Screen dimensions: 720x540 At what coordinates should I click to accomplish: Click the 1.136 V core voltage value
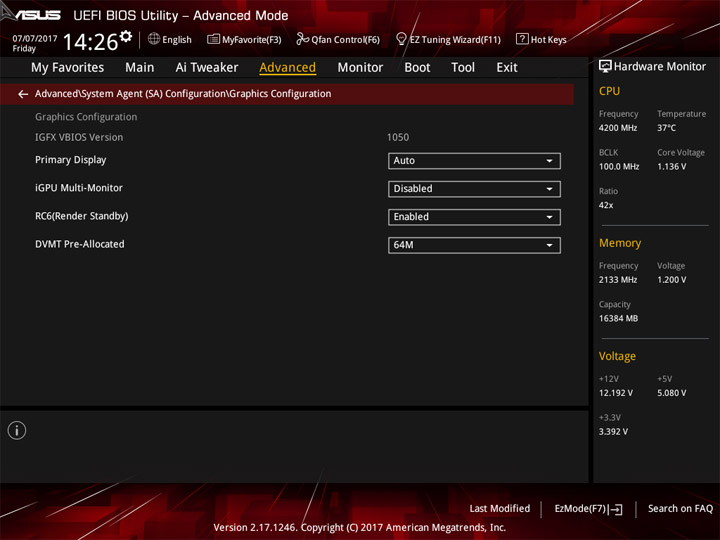point(672,167)
